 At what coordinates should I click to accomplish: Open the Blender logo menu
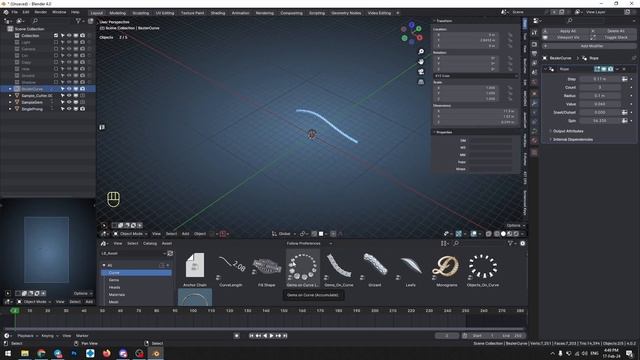(6, 12)
